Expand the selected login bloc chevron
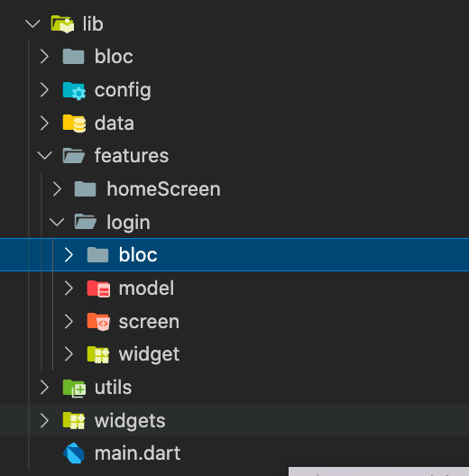The image size is (469, 476). pyautogui.click(x=69, y=255)
